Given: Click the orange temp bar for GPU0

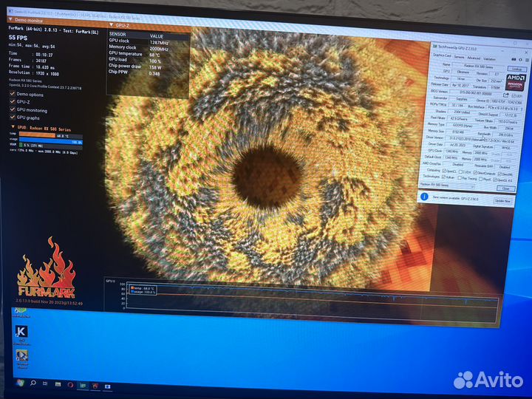Looking at the screenshot, I should (x=38, y=135).
